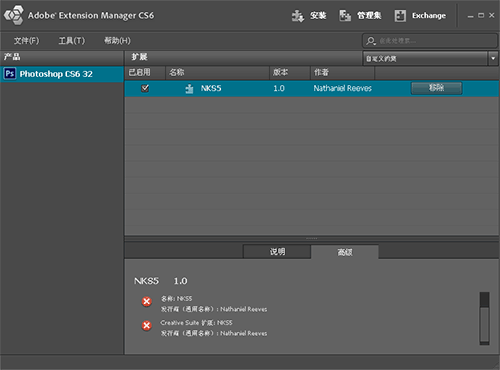Click the 名称: NKS5 detail line
Viewport: 500px width, 370px height.
point(176,299)
